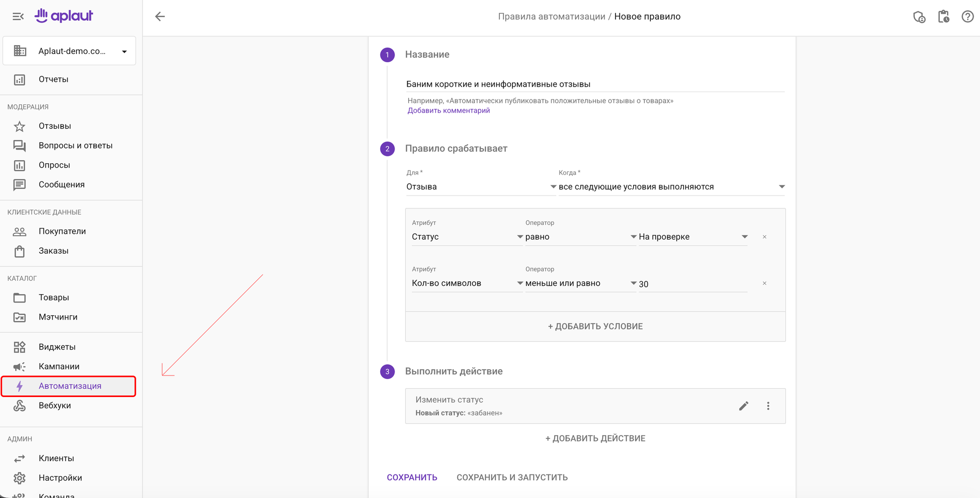Open the 'меньше или равно' operator dropdown
Image resolution: width=980 pixels, height=498 pixels.
580,283
